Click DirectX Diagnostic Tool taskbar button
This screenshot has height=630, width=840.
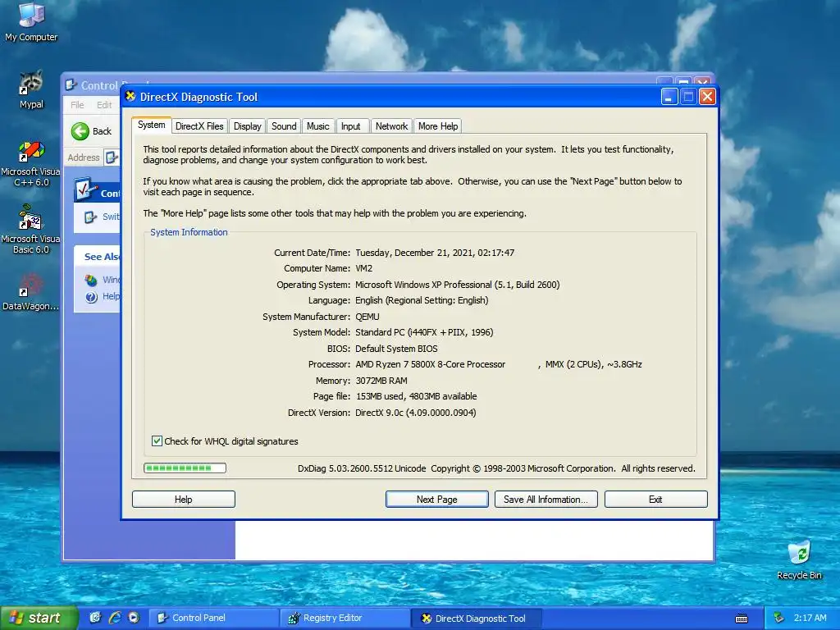pyautogui.click(x=476, y=619)
